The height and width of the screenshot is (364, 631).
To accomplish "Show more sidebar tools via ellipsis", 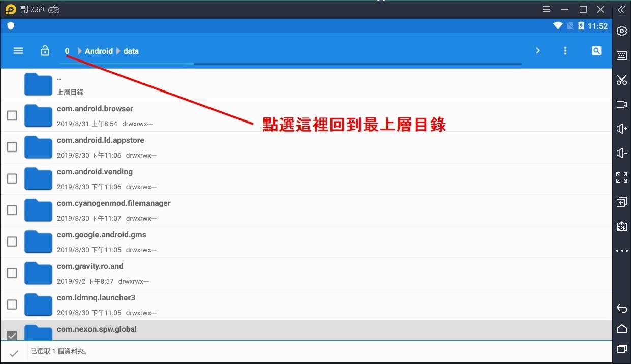I will 621,251.
